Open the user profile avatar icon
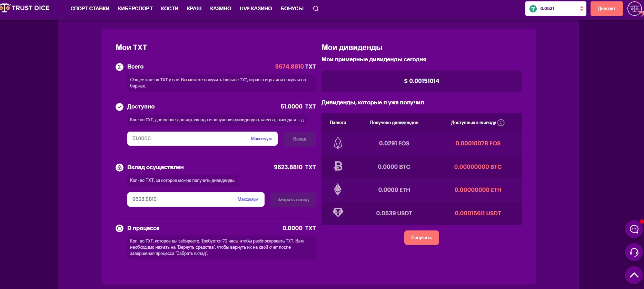 (x=635, y=9)
